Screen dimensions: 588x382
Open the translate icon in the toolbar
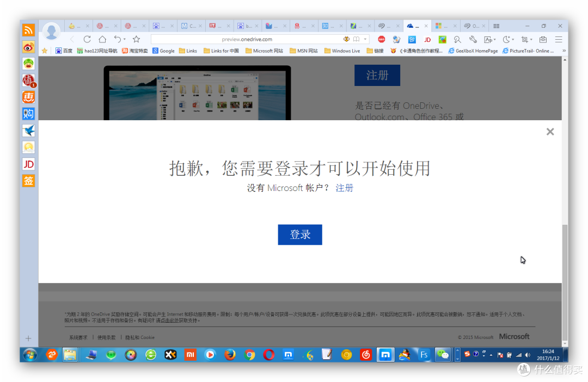pyautogui.click(x=488, y=39)
